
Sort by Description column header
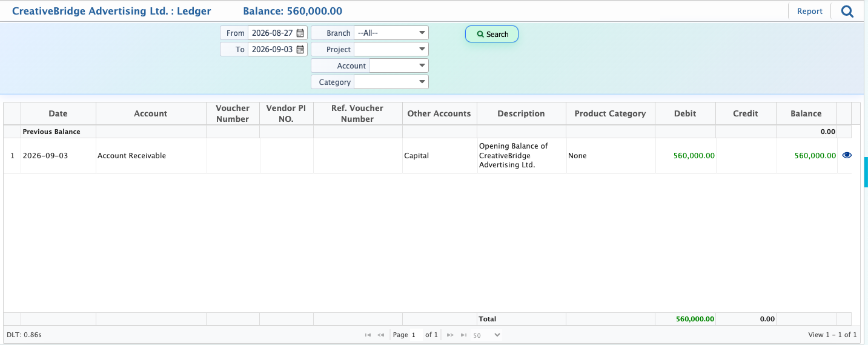(521, 113)
